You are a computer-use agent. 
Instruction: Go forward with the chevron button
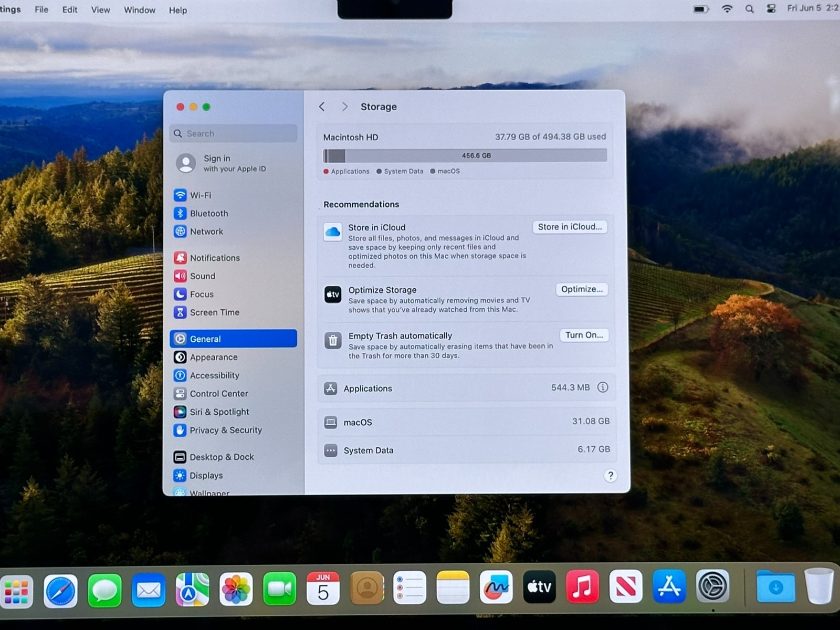pyautogui.click(x=344, y=107)
